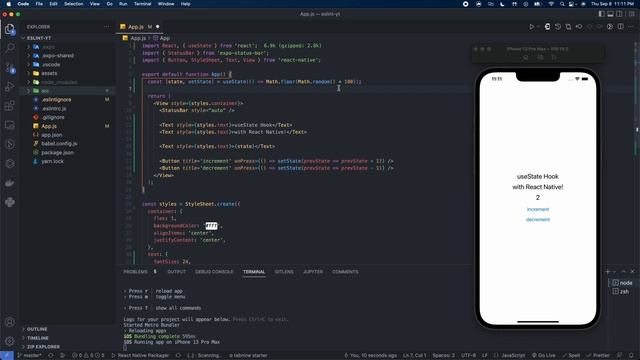This screenshot has width=640, height=360.
Task: Tap the increment button in iPhone simulator
Action: [x=538, y=209]
